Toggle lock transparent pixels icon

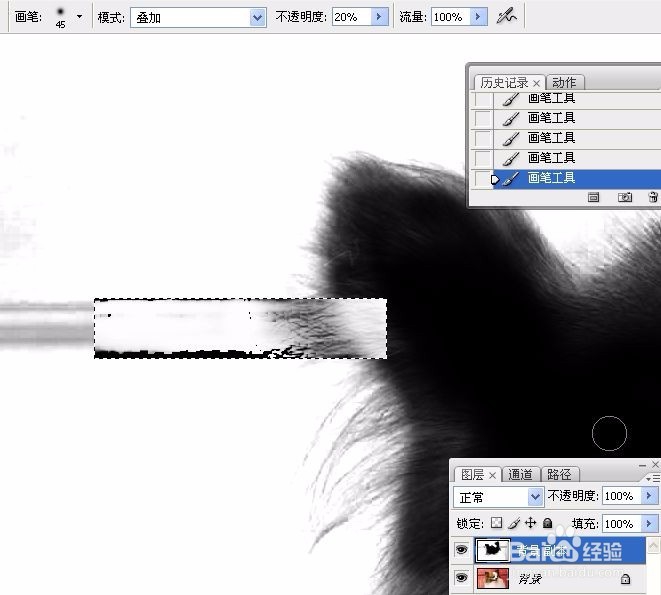point(497,523)
